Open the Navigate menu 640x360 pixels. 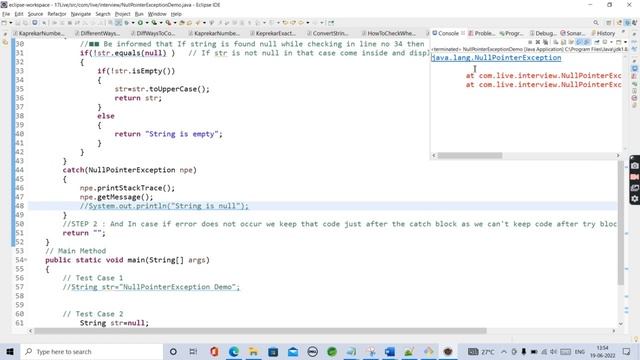click(81, 14)
